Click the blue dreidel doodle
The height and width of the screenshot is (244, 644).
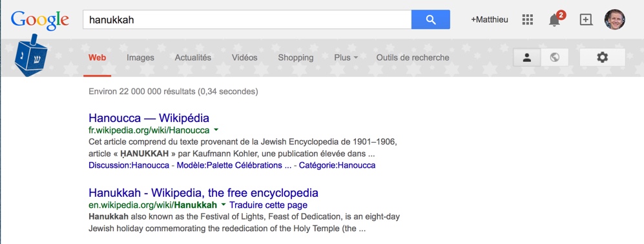[31, 56]
